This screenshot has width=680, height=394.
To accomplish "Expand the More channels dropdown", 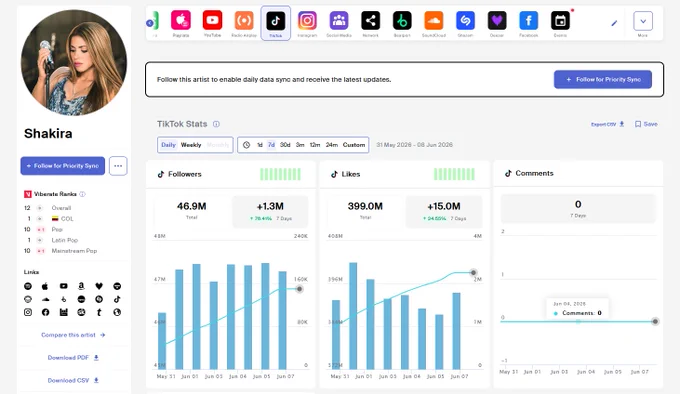I will coord(643,21).
